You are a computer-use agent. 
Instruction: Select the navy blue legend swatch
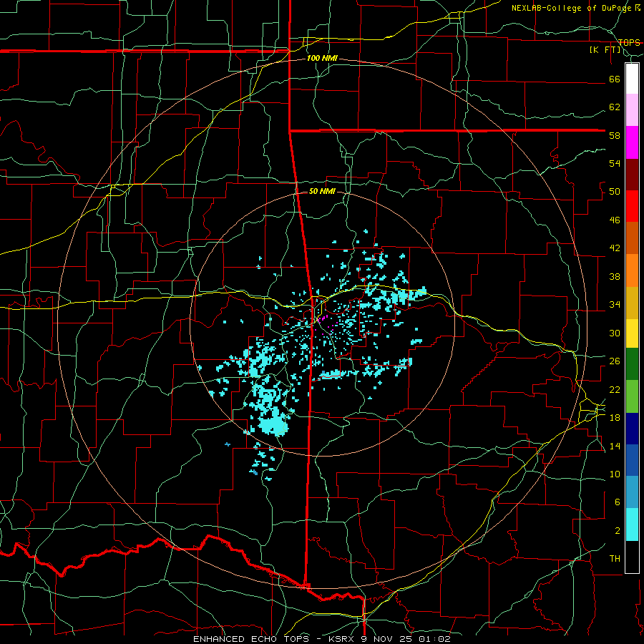(632, 429)
